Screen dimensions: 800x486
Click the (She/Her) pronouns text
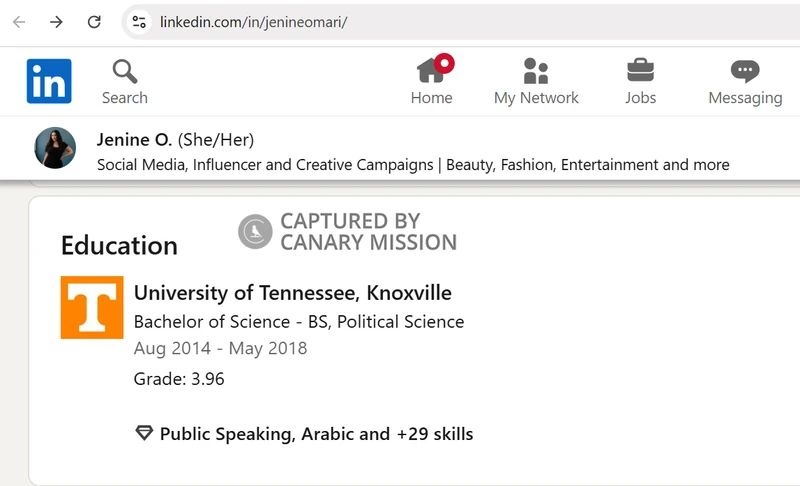[x=216, y=140]
